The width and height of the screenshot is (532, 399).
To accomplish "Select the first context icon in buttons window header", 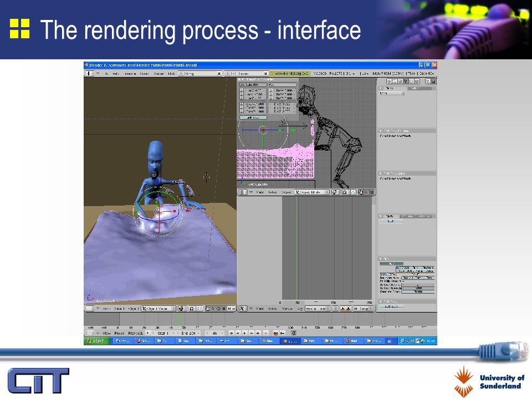I will (389, 81).
